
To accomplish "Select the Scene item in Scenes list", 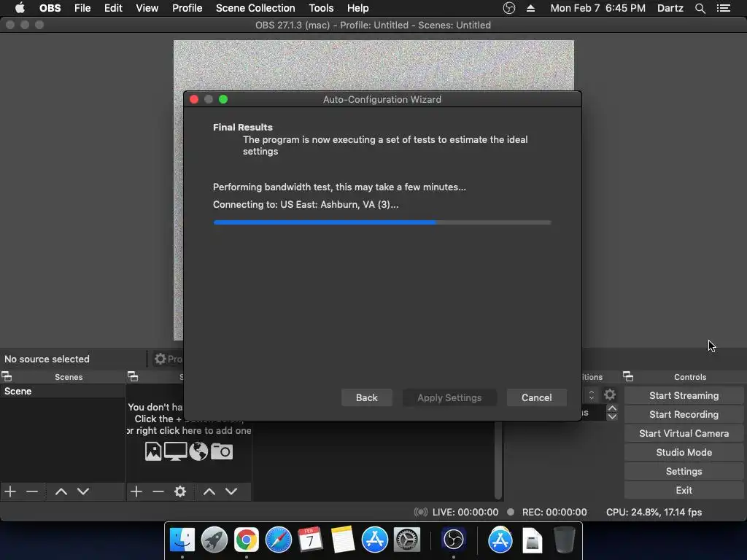I will click(63, 391).
